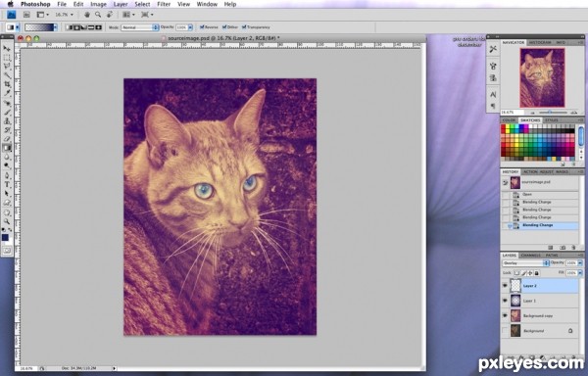The image size is (588, 376).
Task: Select the Crop tool
Action: 7,84
